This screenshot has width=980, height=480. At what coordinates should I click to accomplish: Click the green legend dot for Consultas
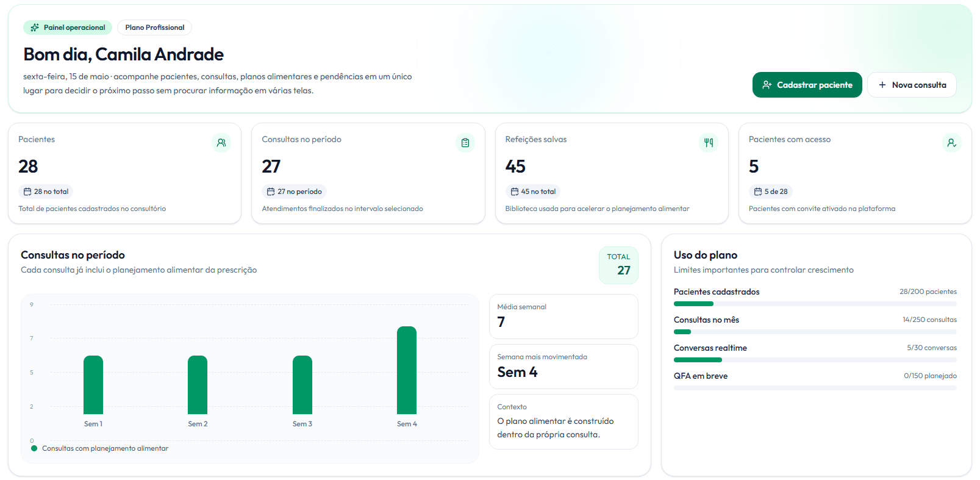click(34, 448)
